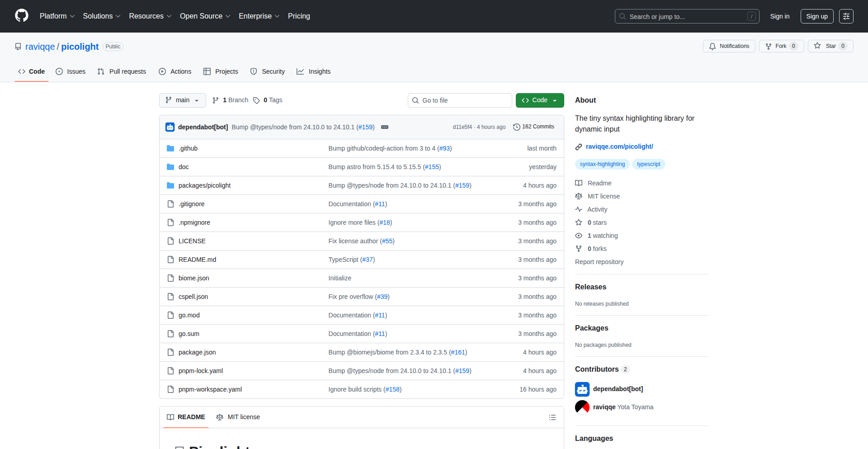Image resolution: width=868 pixels, height=449 pixels.
Task: Click the tags icon next to 0 Tags
Action: pyautogui.click(x=256, y=100)
